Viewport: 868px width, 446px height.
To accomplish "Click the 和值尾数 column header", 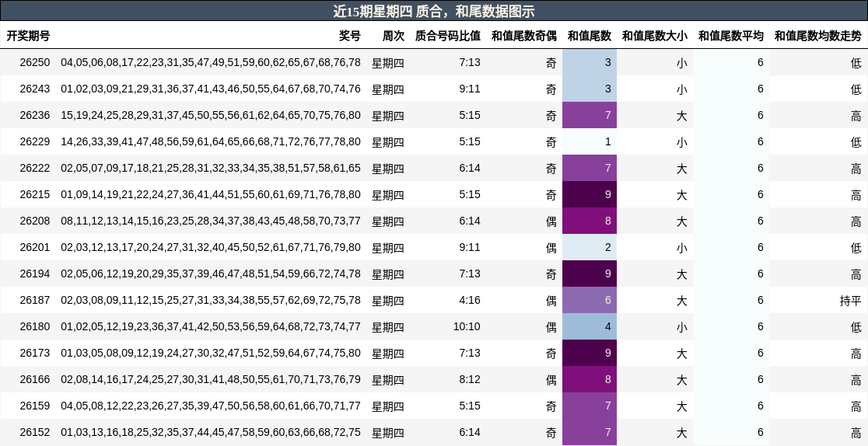I will pyautogui.click(x=589, y=36).
